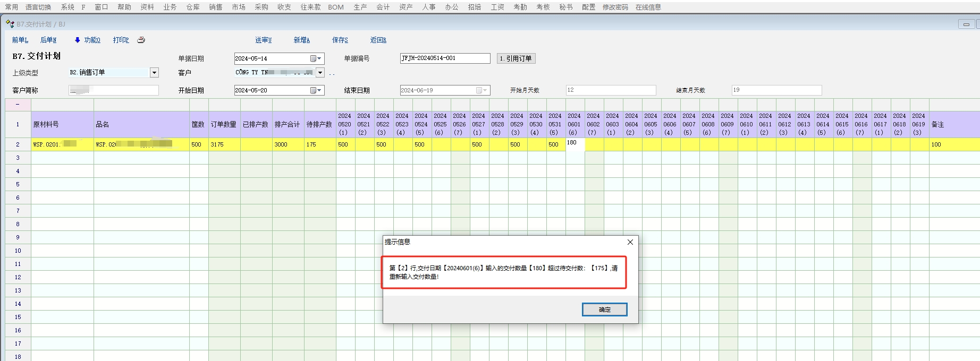Click the restore button of the inner window
This screenshot has width=980, height=361.
click(966, 24)
